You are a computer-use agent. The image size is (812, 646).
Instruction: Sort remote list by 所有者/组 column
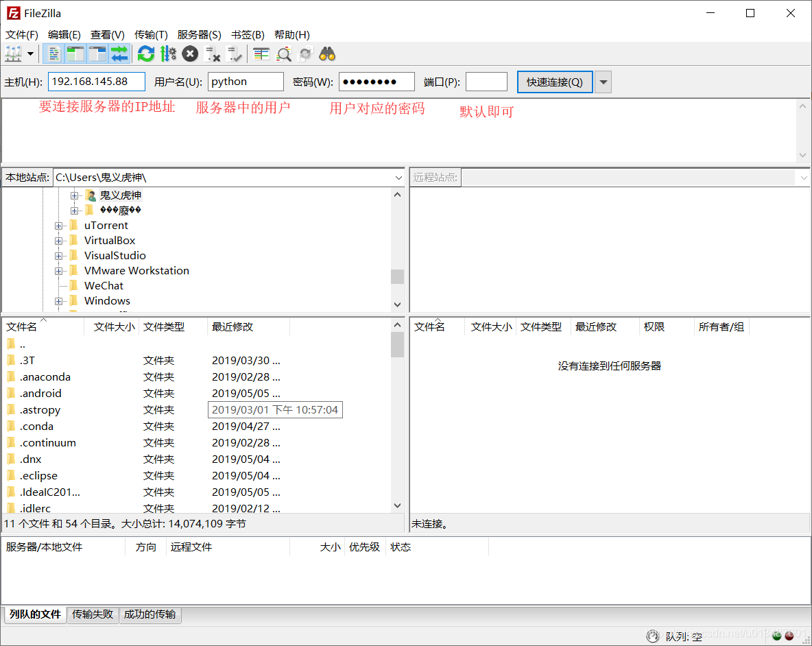721,326
